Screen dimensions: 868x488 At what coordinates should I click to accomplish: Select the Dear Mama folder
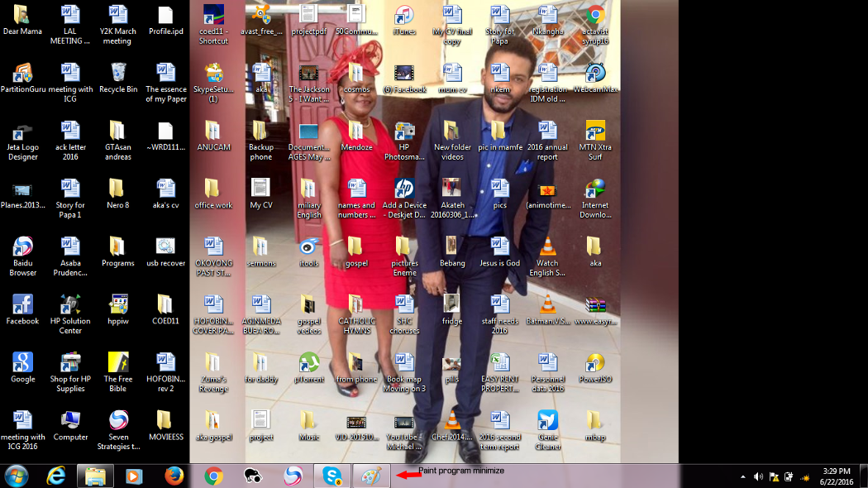pyautogui.click(x=22, y=20)
